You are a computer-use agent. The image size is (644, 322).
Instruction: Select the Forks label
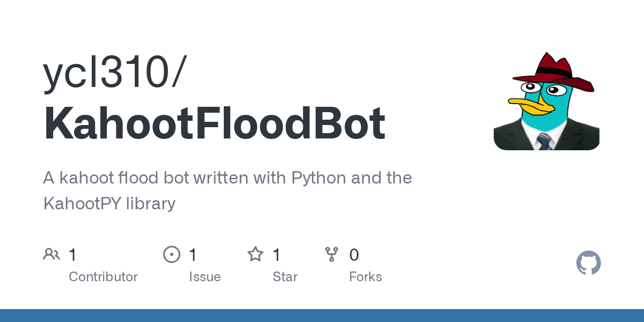point(365,277)
